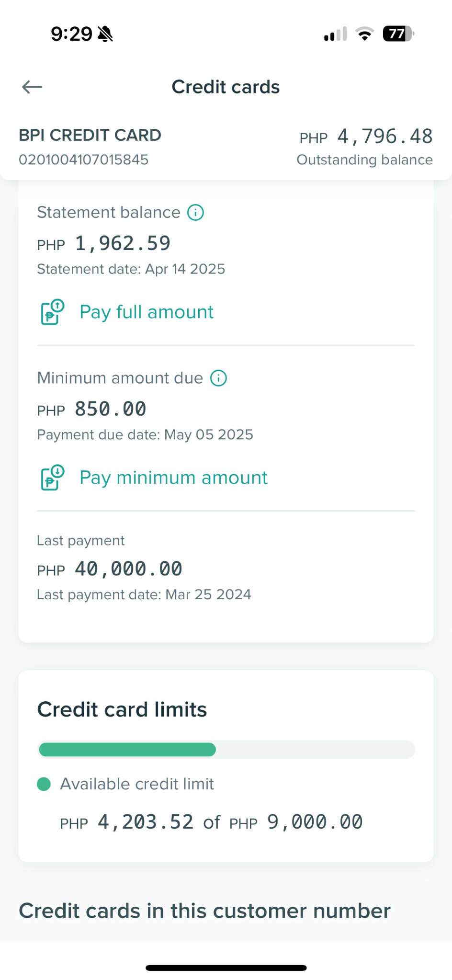Tap the home indicator bar at the bottom
The height and width of the screenshot is (980, 452).
coord(226,968)
